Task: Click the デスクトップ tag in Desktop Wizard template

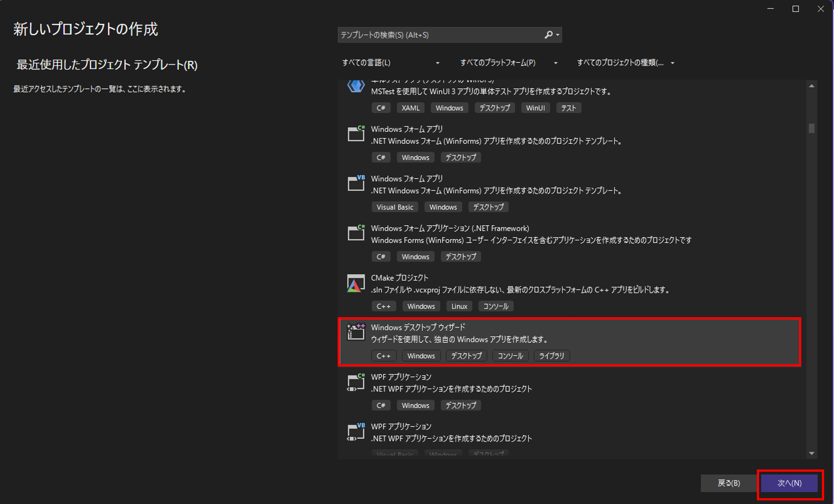Action: 466,356
